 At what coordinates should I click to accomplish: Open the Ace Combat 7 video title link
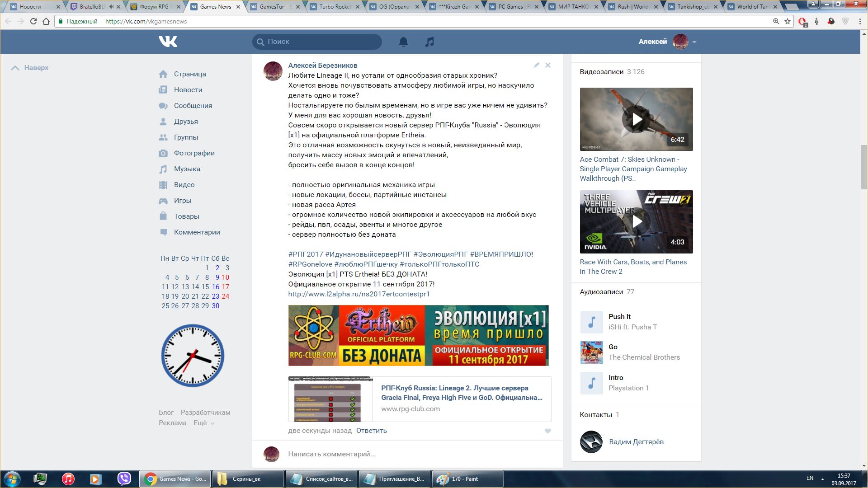(633, 169)
